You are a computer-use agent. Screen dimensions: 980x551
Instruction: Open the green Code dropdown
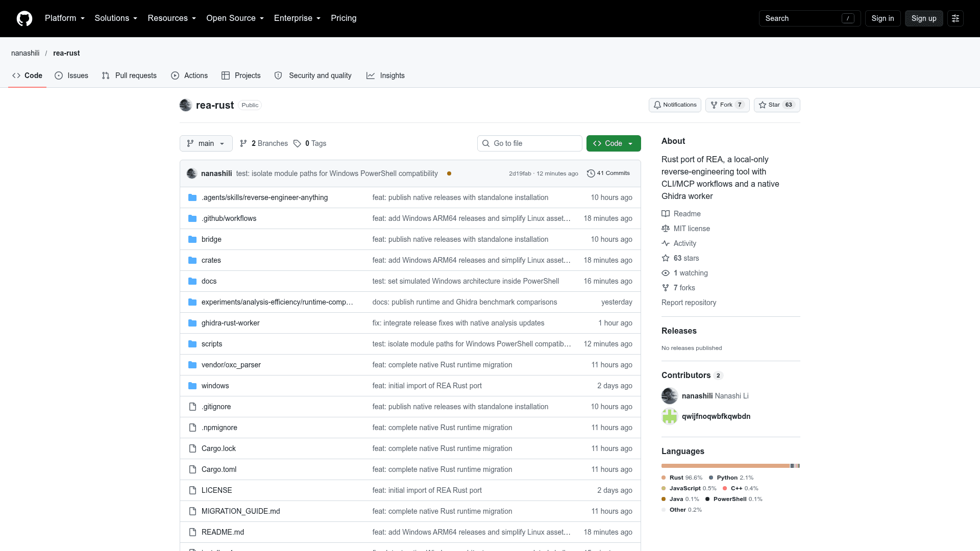(614, 143)
